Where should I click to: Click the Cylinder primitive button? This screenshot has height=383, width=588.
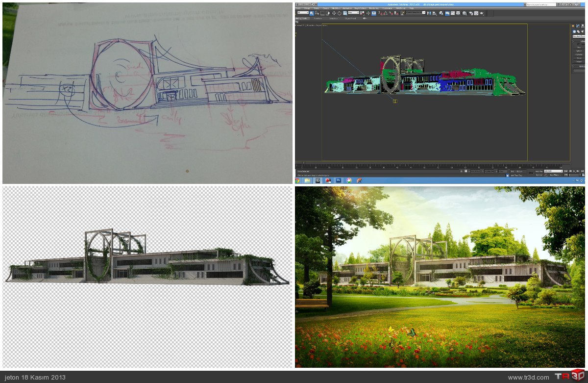coord(579,54)
